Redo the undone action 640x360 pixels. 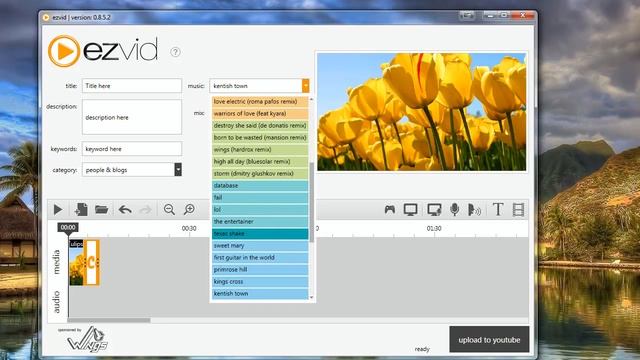[x=145, y=210]
